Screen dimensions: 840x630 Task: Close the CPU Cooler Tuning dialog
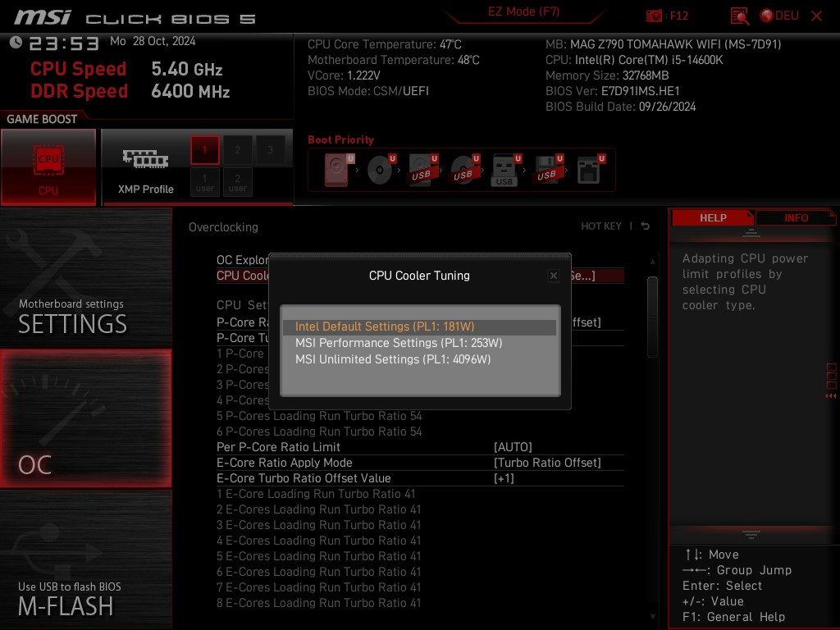(554, 276)
